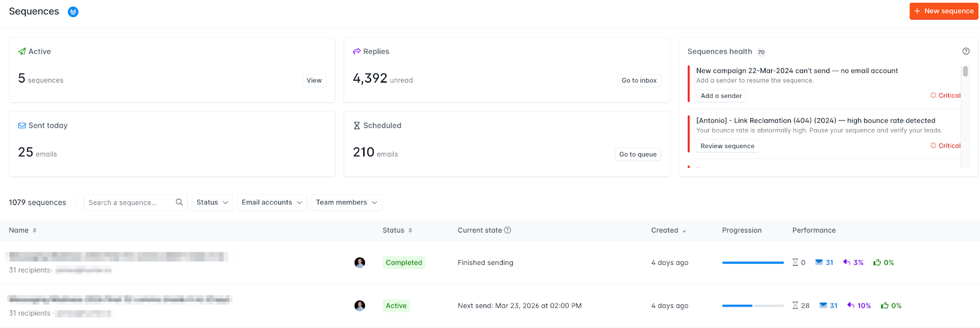The width and height of the screenshot is (980, 328).
Task: Click the Add a sender button
Action: point(721,96)
